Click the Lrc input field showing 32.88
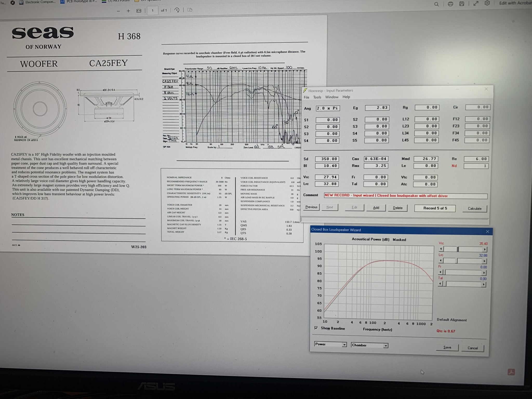 [327, 184]
